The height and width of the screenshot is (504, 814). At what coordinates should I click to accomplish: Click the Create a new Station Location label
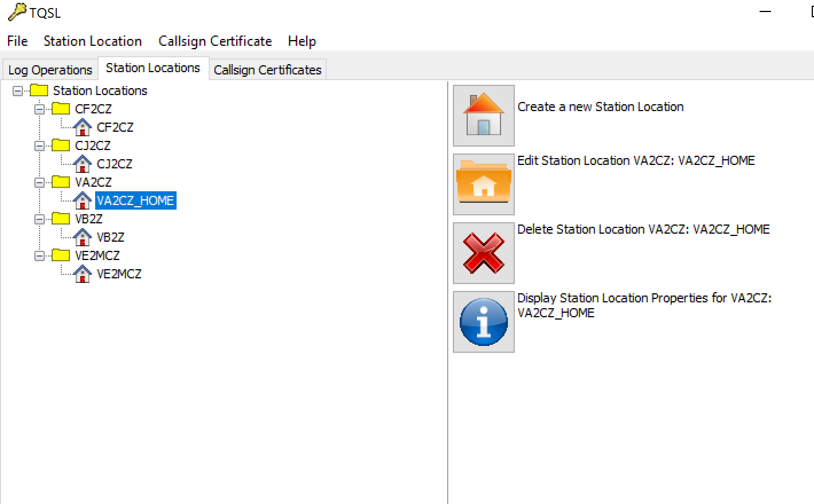point(600,107)
